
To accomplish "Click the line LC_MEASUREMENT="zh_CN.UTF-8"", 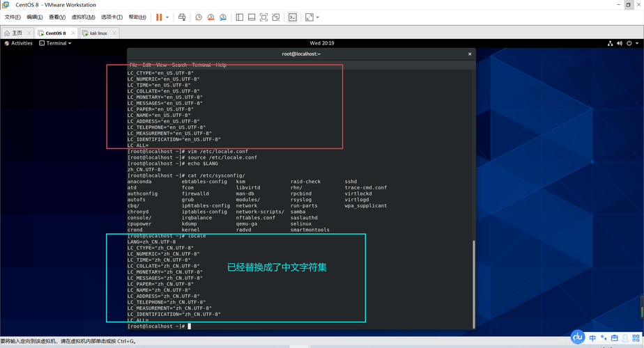I will (169, 308).
